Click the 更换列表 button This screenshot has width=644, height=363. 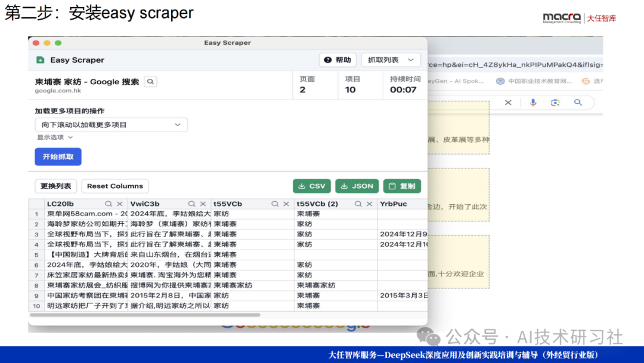[55, 186]
